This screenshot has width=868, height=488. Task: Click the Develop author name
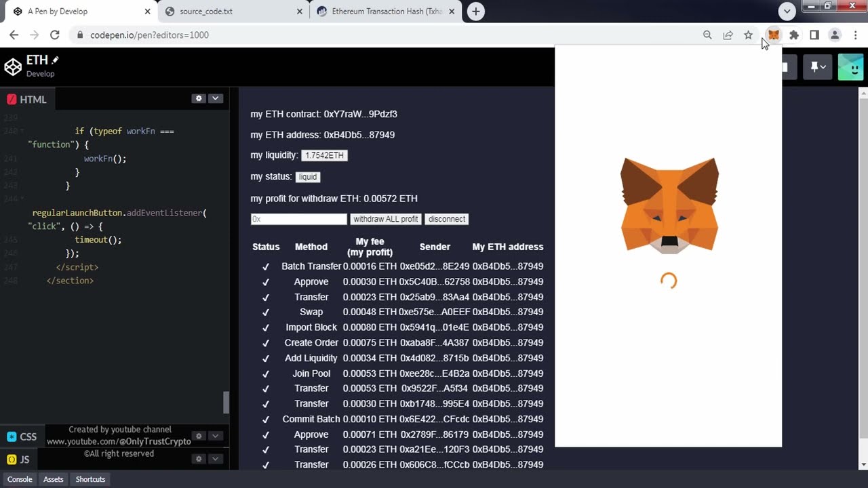[40, 74]
